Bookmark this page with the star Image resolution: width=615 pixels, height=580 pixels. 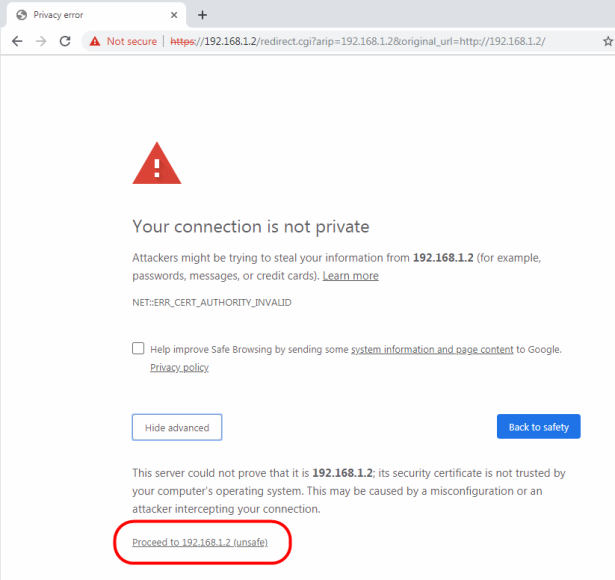pyautogui.click(x=607, y=41)
